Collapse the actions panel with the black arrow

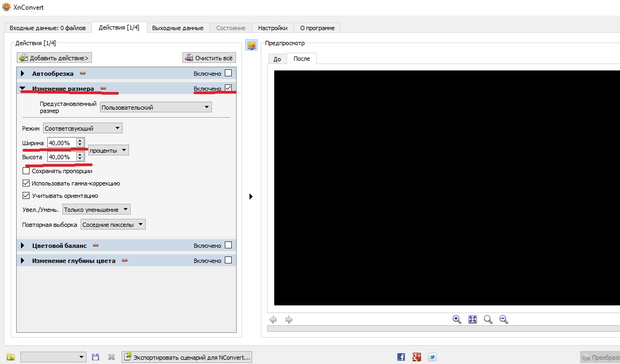[251, 196]
